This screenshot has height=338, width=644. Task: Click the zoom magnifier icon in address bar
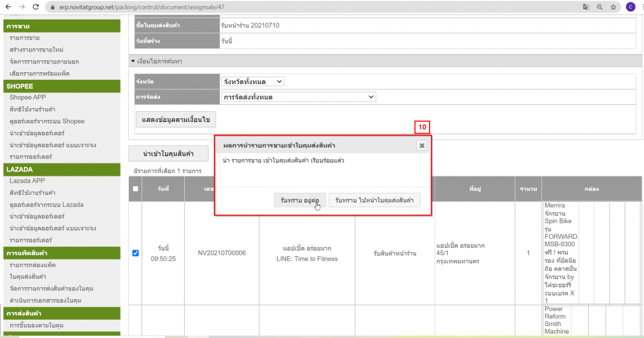599,7
